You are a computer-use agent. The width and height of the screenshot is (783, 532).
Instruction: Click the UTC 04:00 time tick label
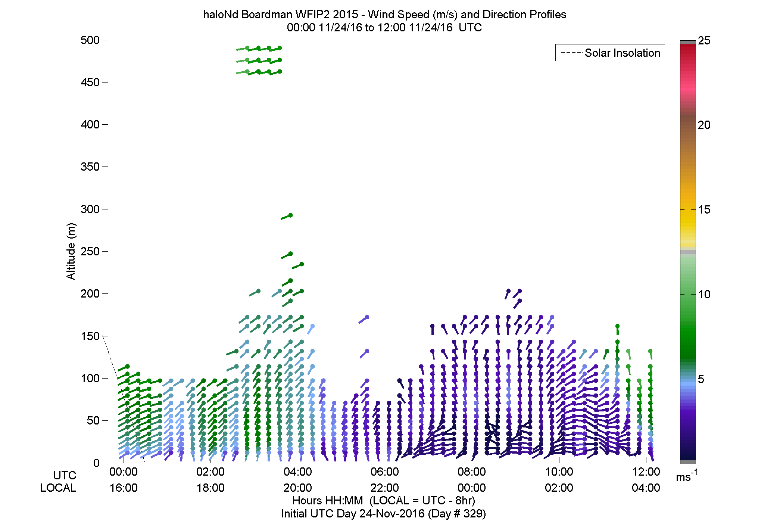298,472
